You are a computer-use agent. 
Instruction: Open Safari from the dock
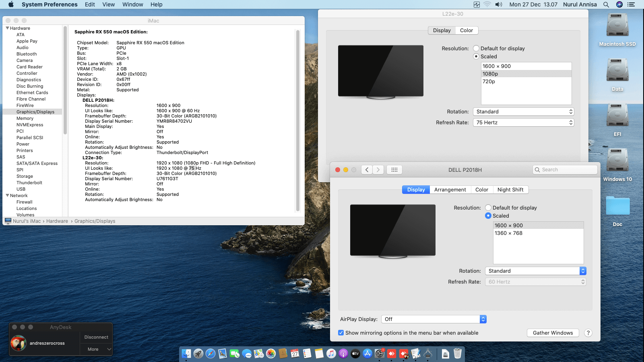click(x=211, y=354)
